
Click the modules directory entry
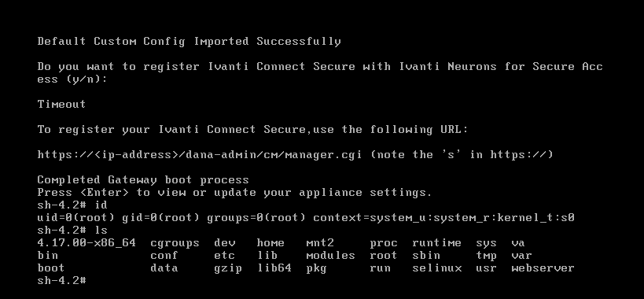click(x=330, y=256)
